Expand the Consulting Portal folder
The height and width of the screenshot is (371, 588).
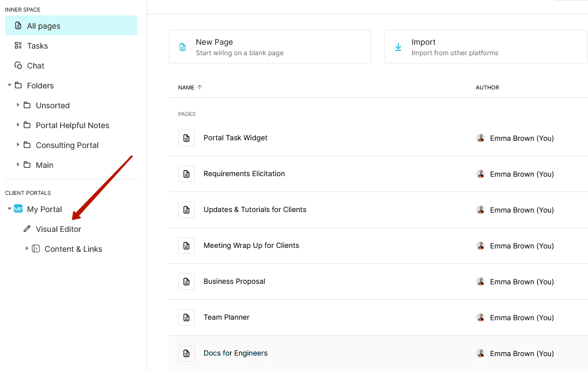click(18, 145)
